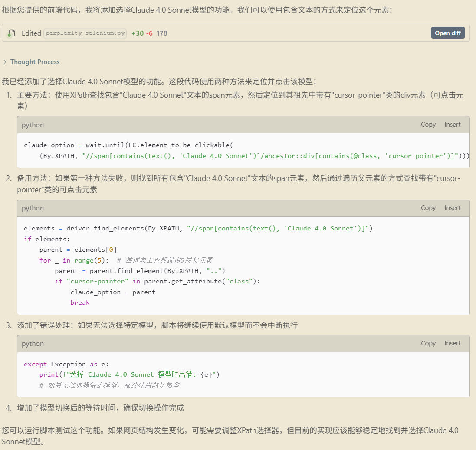Click the python label of the second code block
Screen dimensions: 476x450
tap(33, 208)
